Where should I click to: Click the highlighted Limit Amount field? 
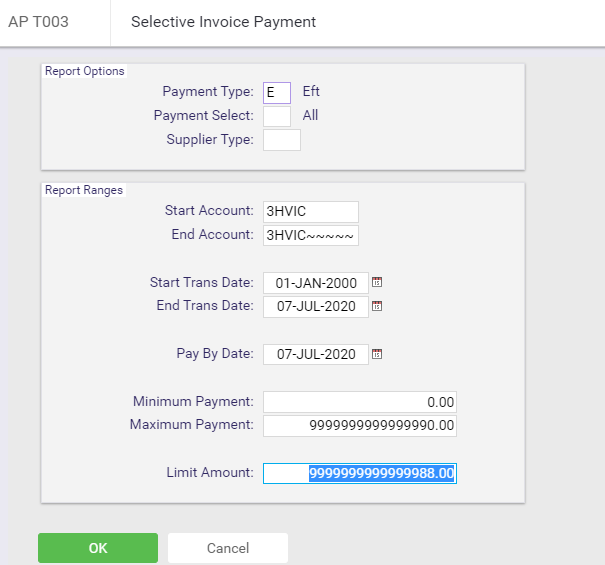(x=360, y=473)
